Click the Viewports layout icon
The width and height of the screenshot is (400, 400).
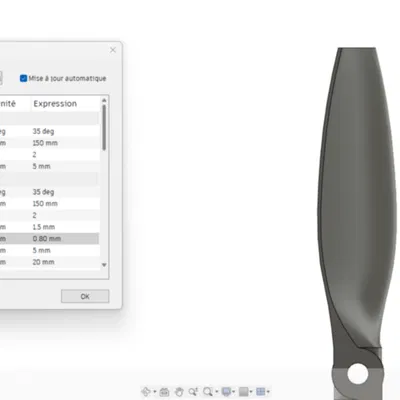pos(261,392)
